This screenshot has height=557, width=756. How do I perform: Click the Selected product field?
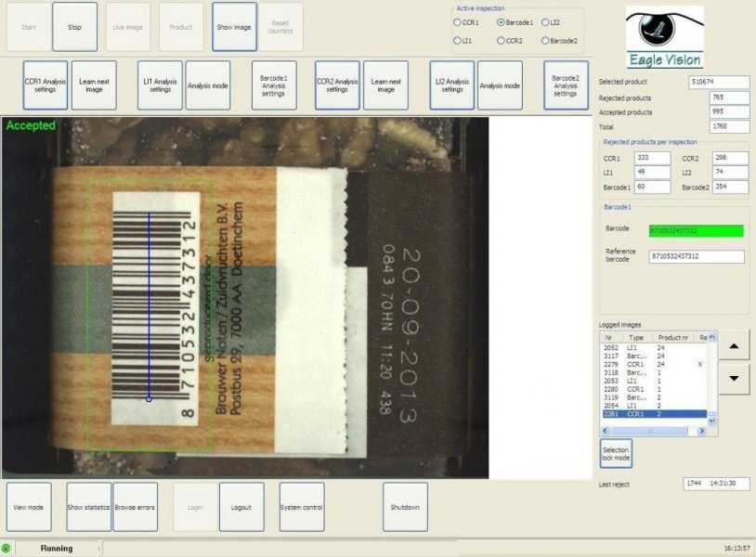719,82
